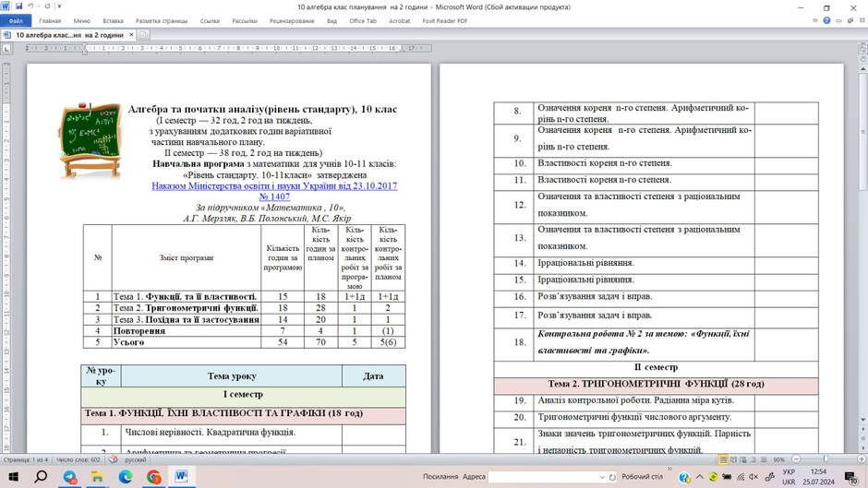Click the Save icon in Quick Access Toolbar

pos(18,6)
